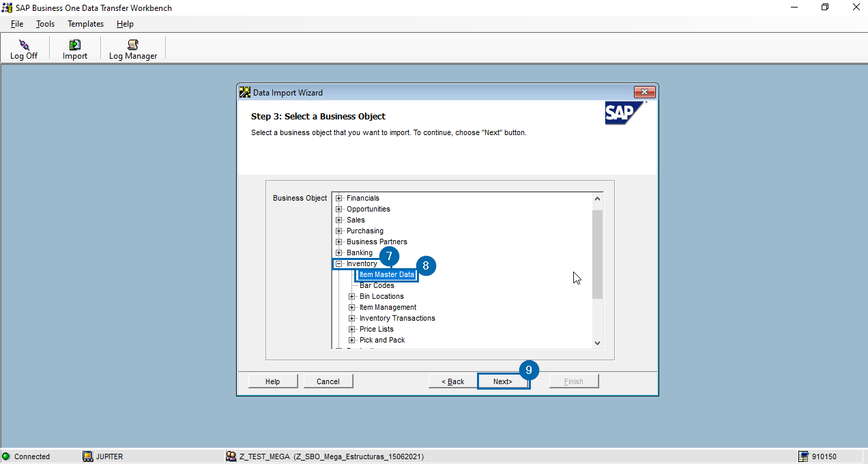Image resolution: width=868 pixels, height=464 pixels.
Task: Select the Business Partners tree label
Action: [x=377, y=242]
